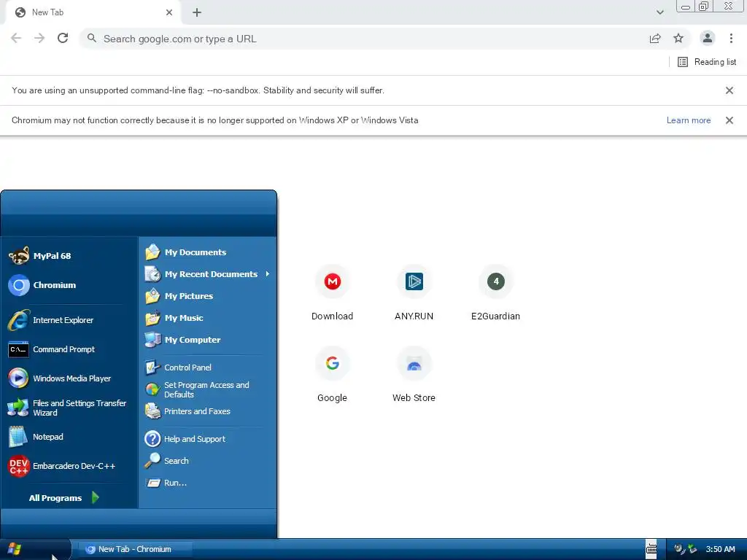
Task: Open Search from Start menu
Action: [x=208, y=461]
